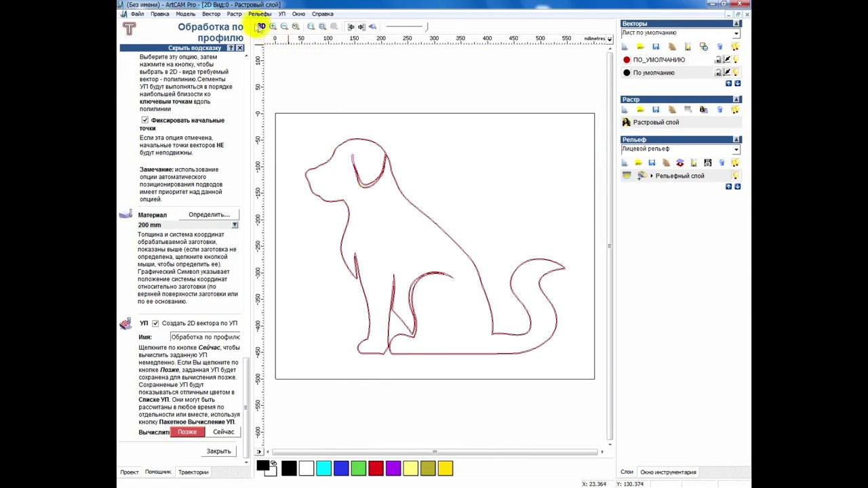Viewport: 868px width, 488px height.
Task: Click the Позже button
Action: click(x=187, y=432)
